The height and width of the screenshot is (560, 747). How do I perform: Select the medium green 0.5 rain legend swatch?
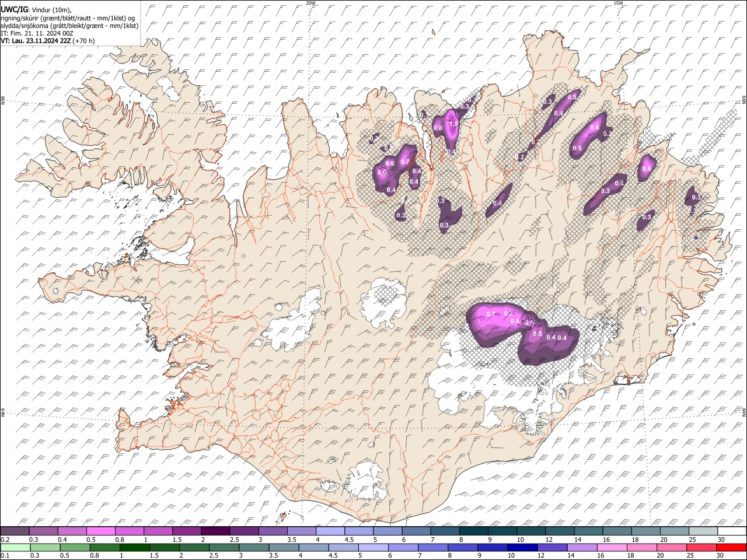click(75, 547)
